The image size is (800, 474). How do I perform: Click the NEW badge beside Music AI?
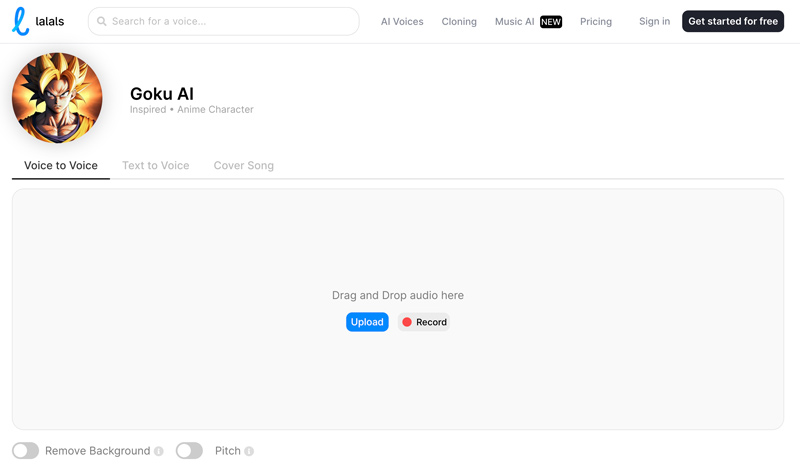click(551, 22)
